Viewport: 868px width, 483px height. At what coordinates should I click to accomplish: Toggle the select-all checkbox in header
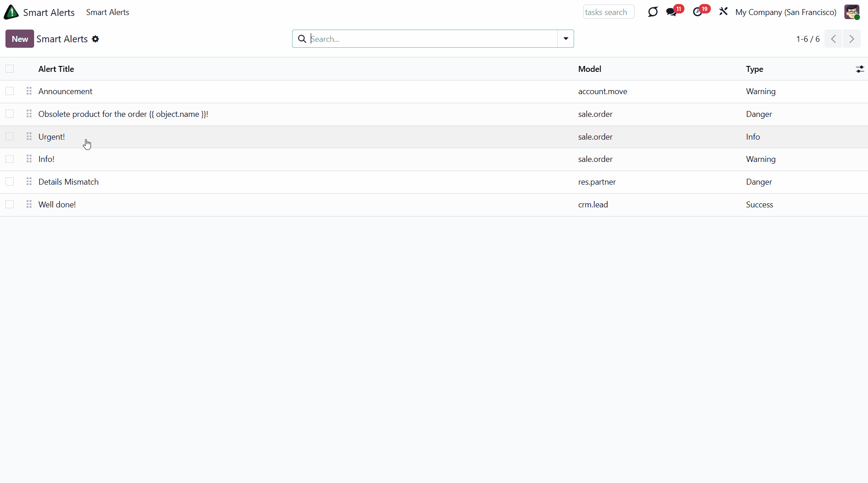point(10,69)
